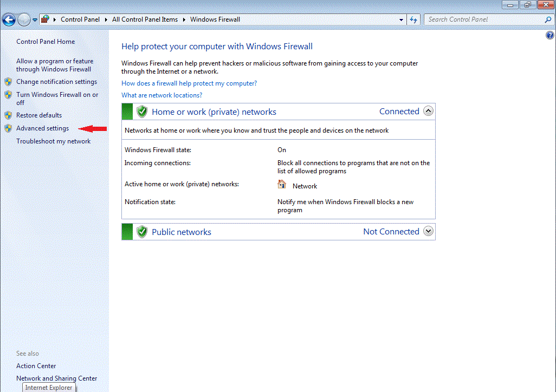Viewport: 556px width, 392px height.
Task: Restore down the window
Action: point(528,5)
